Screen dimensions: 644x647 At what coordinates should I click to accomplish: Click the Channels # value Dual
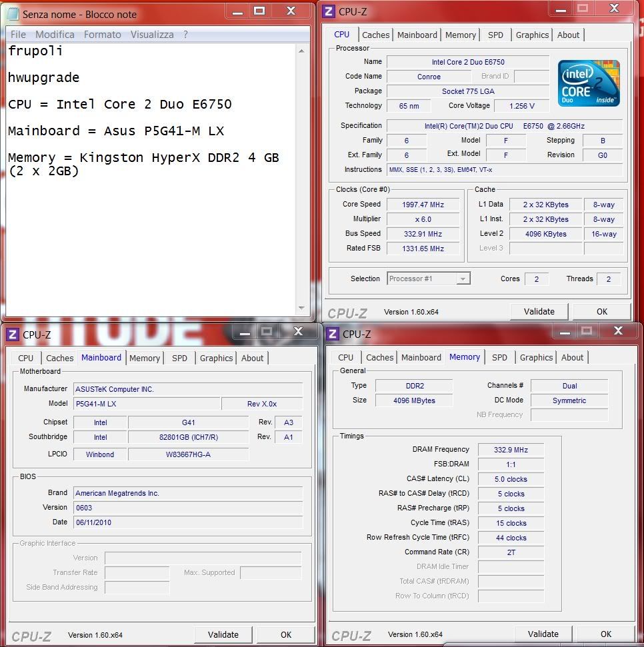coord(569,386)
